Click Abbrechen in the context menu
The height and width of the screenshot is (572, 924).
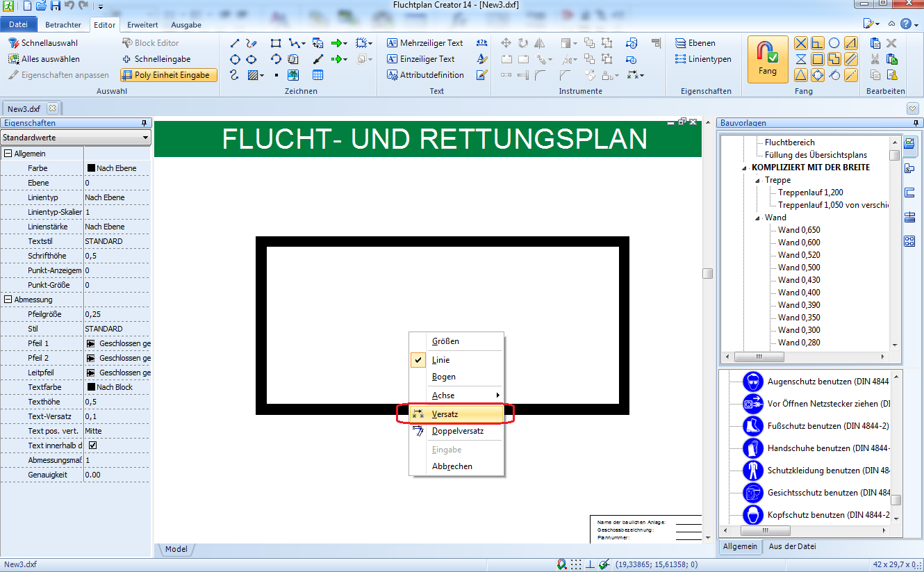click(x=452, y=466)
